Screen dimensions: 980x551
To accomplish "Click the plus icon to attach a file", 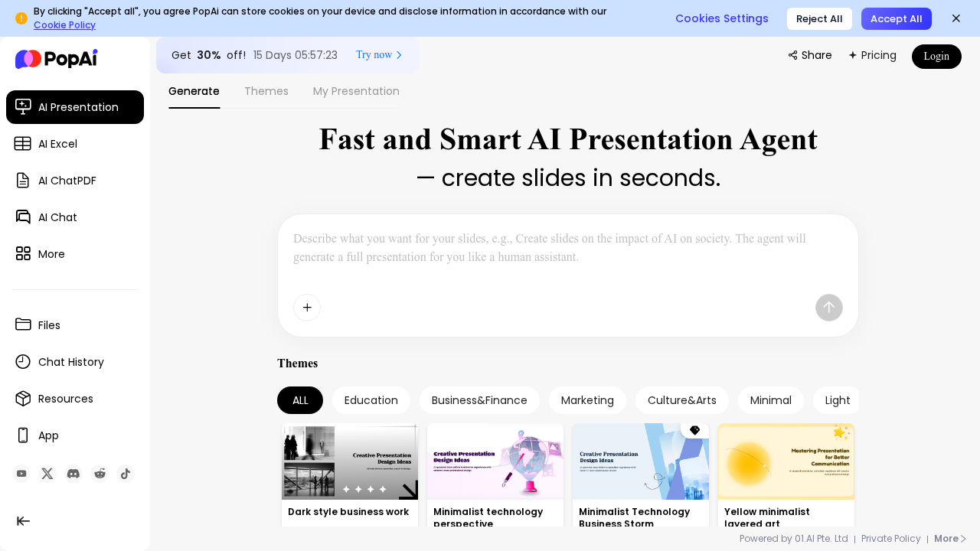I will [307, 307].
